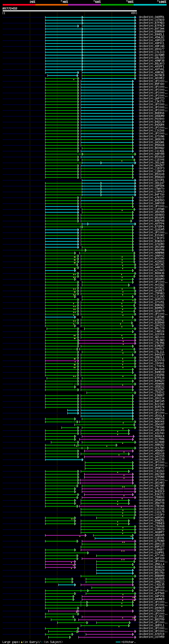Open hit UniRef100_C6TNX9
169x644 pixels.
[152, 20]
